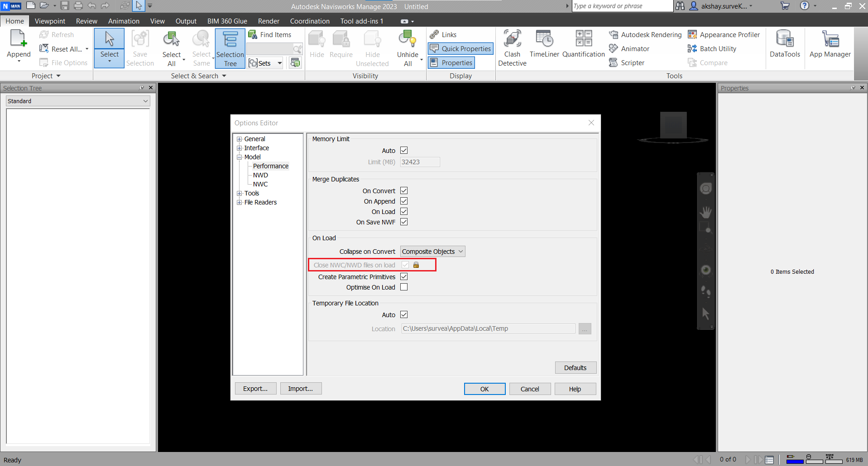Toggle the Selection Tree panel button

pos(230,48)
